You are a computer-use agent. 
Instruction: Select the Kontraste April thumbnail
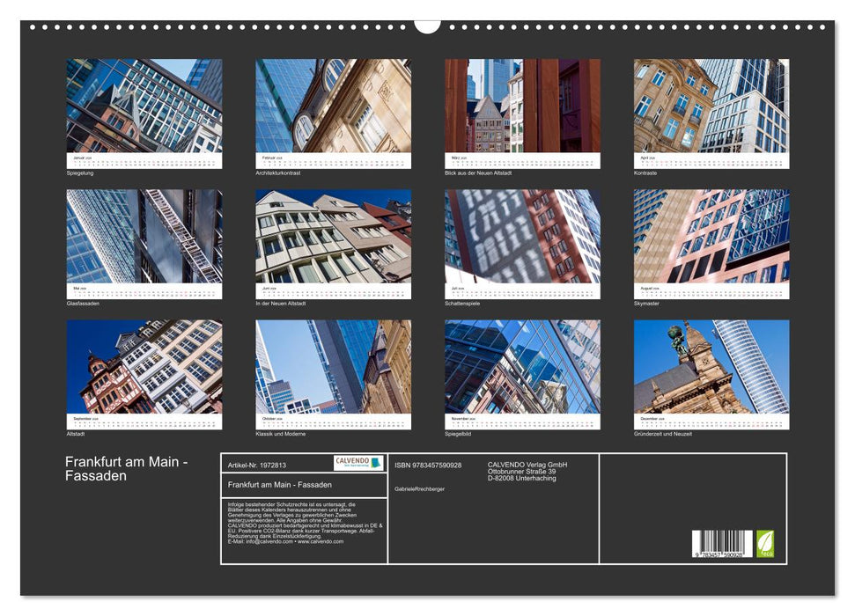pyautogui.click(x=711, y=106)
